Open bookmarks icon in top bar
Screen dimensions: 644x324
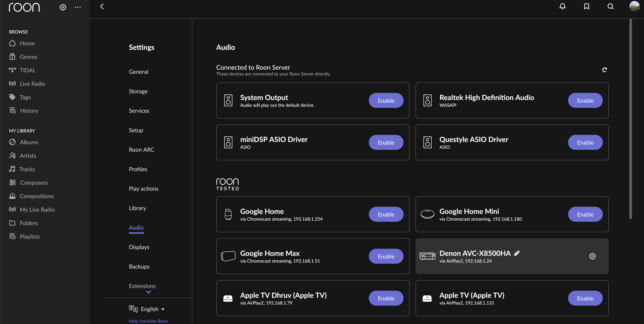point(586,7)
